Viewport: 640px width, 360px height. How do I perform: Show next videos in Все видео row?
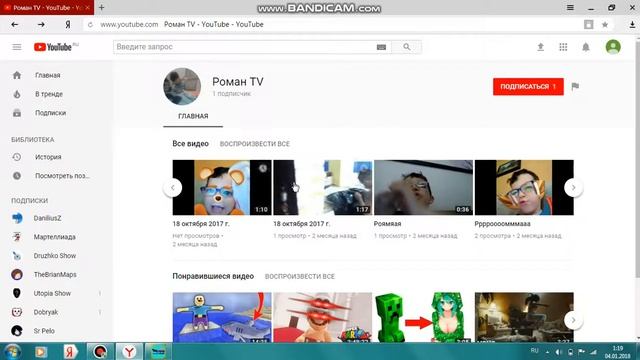pyautogui.click(x=573, y=187)
